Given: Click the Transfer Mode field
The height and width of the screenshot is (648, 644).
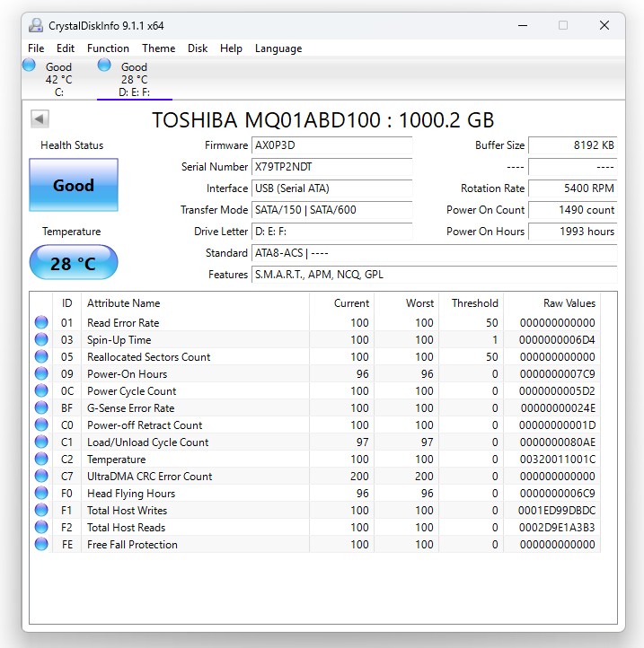Looking at the screenshot, I should pyautogui.click(x=331, y=210).
